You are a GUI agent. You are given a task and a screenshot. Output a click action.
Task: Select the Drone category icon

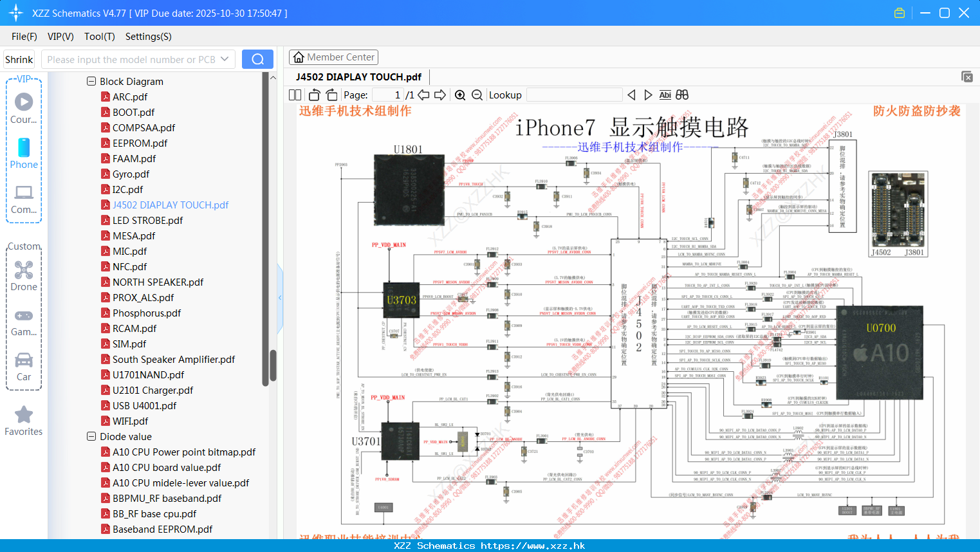click(24, 270)
